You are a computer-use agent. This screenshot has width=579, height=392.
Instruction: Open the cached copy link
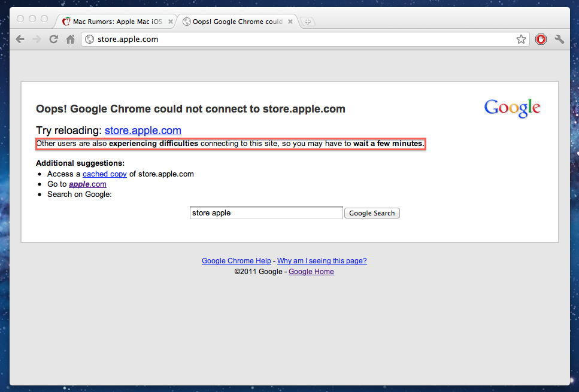point(105,174)
